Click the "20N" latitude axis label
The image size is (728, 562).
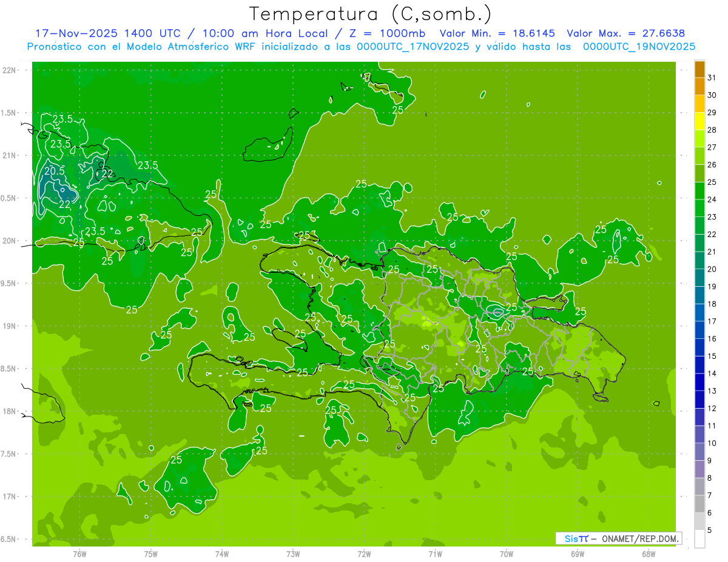click(x=8, y=241)
